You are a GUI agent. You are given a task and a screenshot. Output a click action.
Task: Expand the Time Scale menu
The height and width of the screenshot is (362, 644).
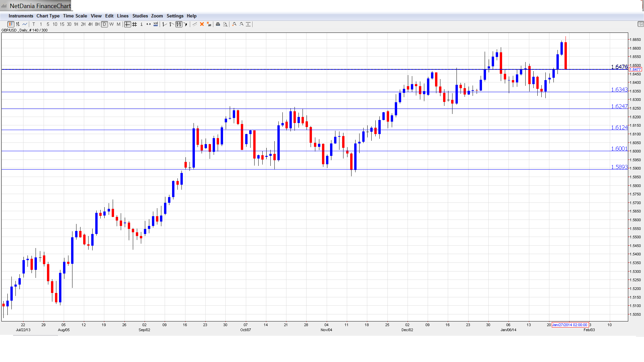75,16
